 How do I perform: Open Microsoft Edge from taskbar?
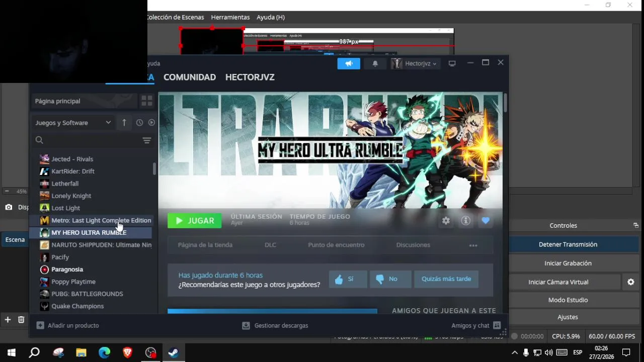(x=104, y=352)
